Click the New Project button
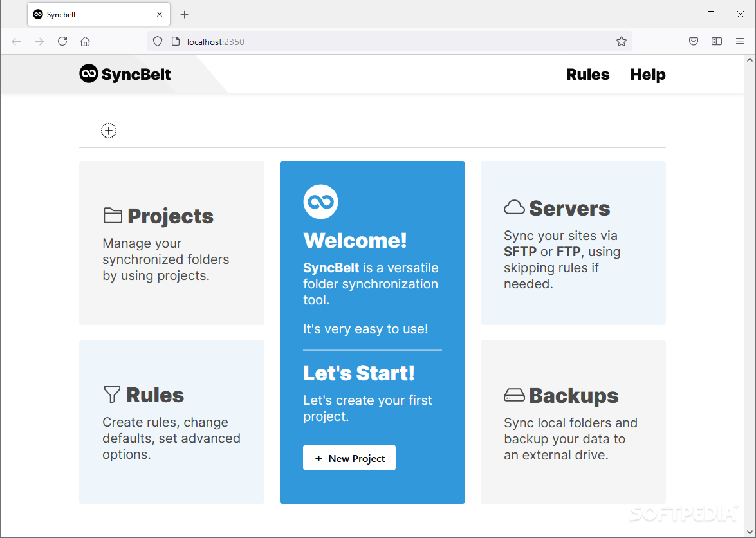Screen dimensions: 756x538 coord(349,458)
